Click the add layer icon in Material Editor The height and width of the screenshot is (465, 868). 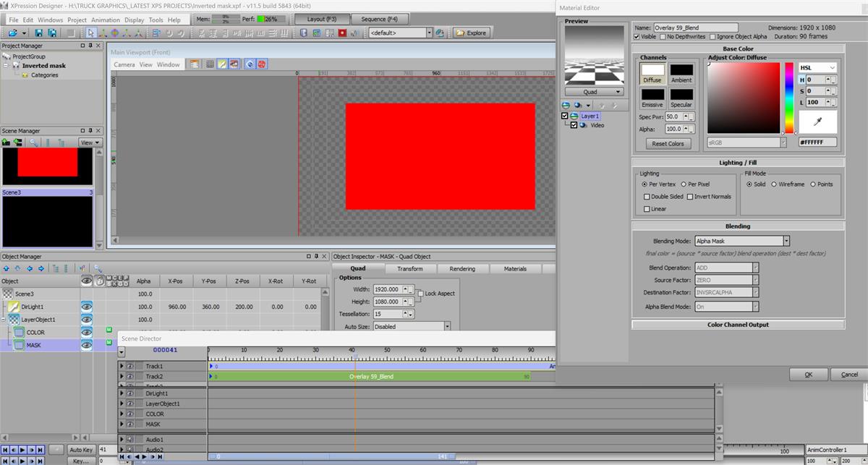click(566, 105)
